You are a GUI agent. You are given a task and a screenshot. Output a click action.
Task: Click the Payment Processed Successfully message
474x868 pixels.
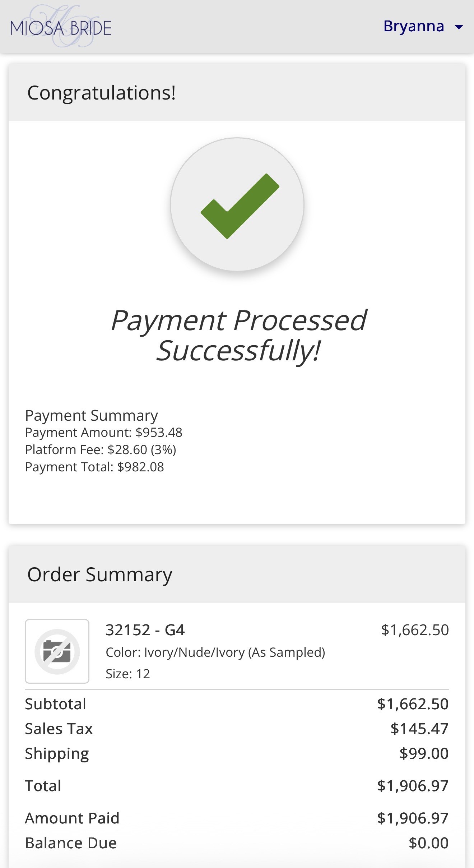238,335
